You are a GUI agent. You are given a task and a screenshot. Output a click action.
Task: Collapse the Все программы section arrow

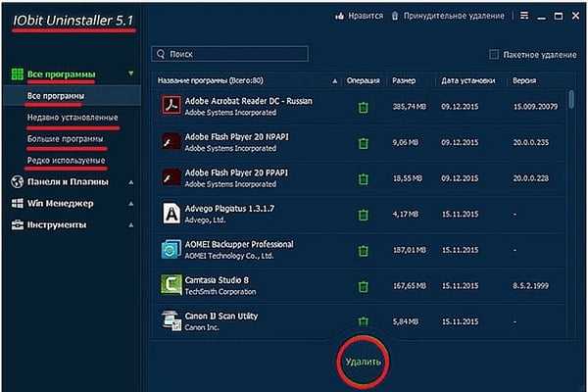[x=131, y=73]
